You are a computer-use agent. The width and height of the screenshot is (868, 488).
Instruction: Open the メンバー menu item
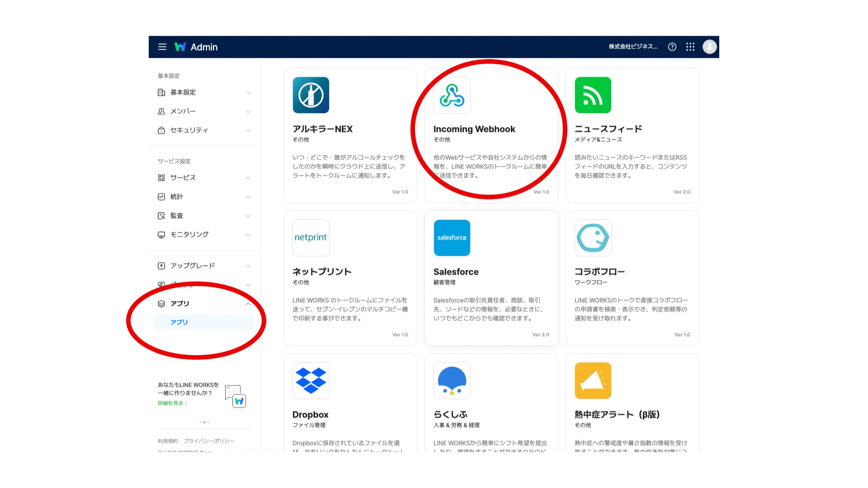click(204, 111)
